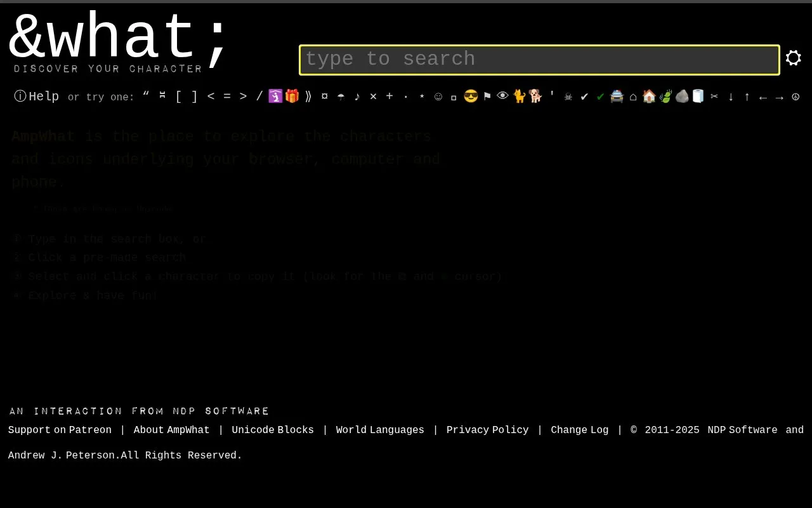
Task: Click the search input field
Action: coord(539,60)
